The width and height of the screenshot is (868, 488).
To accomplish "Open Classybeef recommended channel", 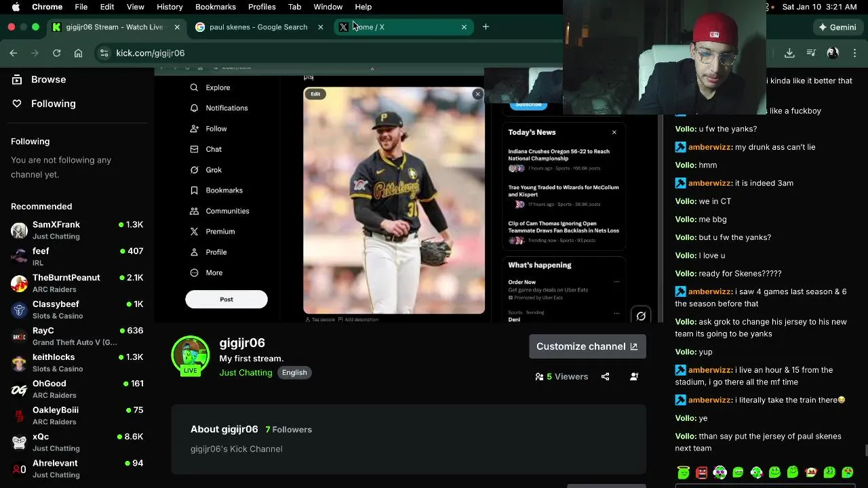I will tap(77, 310).
